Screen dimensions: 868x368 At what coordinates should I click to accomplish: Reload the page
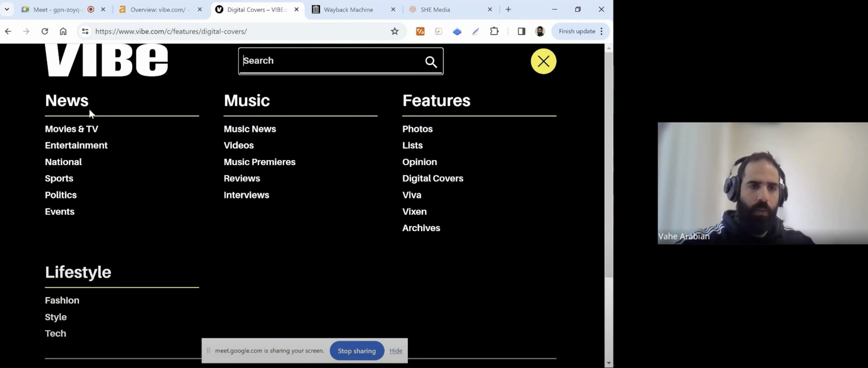coord(45,31)
